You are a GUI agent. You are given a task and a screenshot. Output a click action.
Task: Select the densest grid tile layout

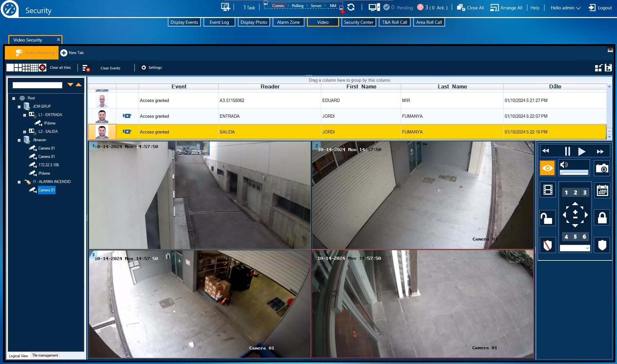(34, 68)
